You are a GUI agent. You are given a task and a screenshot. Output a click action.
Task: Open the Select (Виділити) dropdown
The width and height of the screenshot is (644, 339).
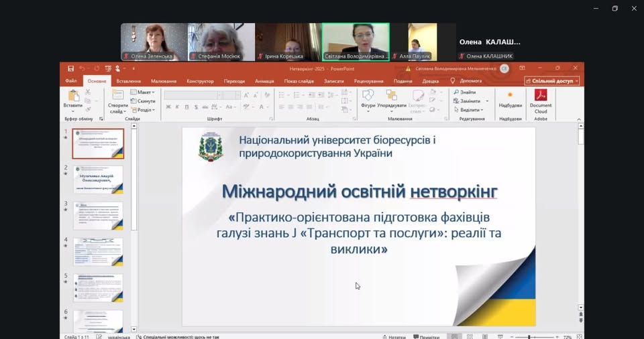(470, 110)
